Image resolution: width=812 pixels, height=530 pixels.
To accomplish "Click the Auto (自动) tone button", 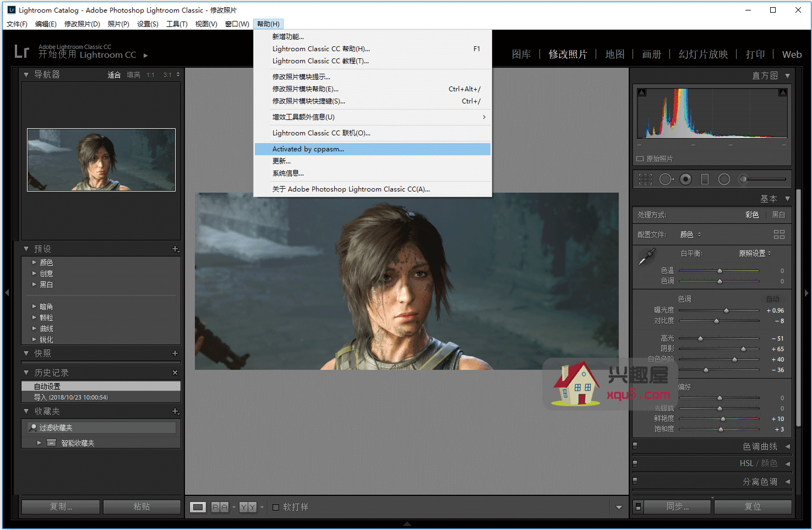I will [773, 299].
